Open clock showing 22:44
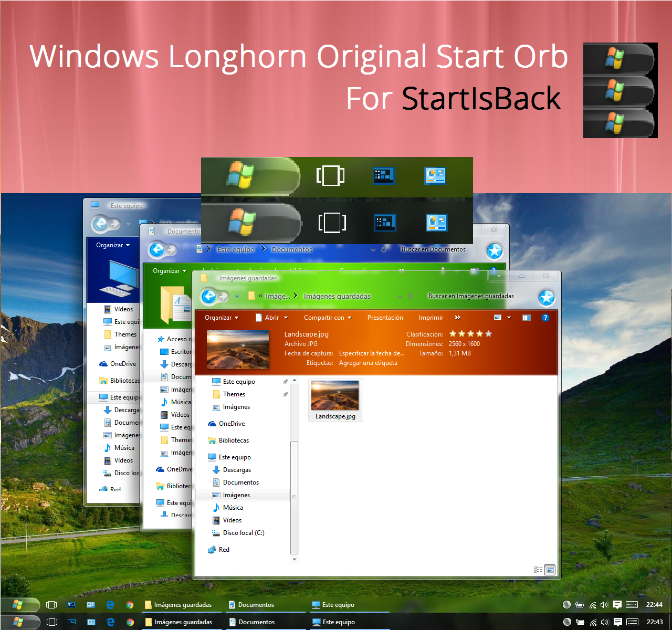Viewport: 672px width, 630px height. tap(654, 605)
